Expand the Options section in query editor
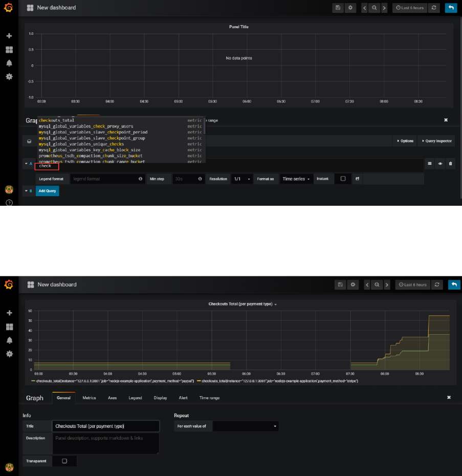 click(x=405, y=141)
